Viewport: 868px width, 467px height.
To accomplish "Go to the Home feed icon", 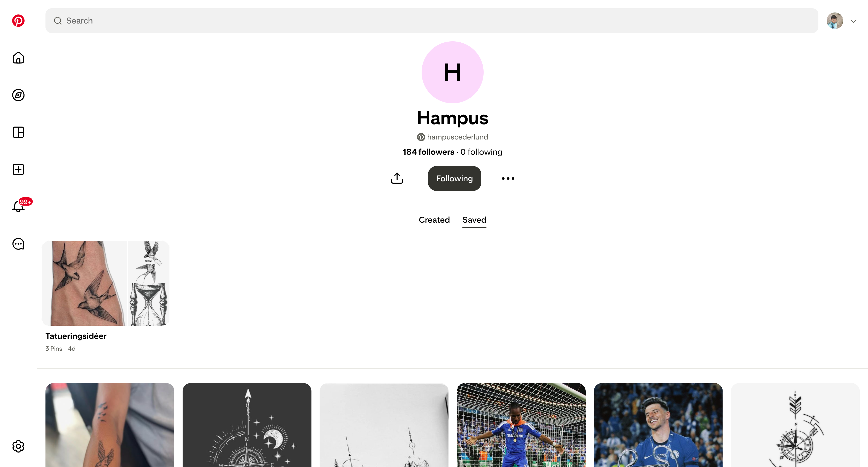I will point(18,58).
